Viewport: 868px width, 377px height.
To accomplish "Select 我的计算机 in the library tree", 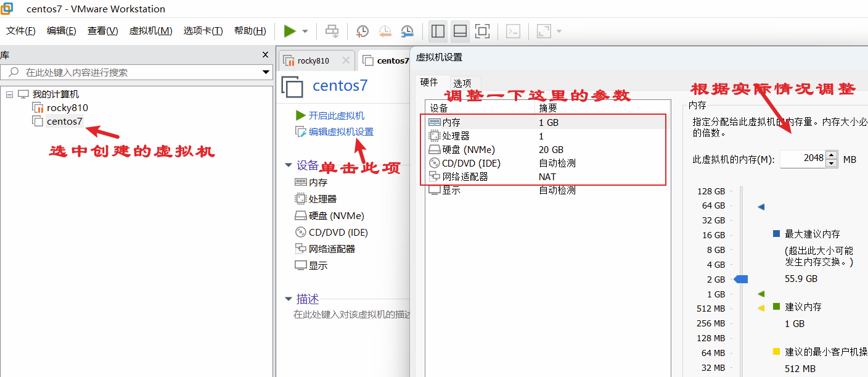I will (55, 94).
